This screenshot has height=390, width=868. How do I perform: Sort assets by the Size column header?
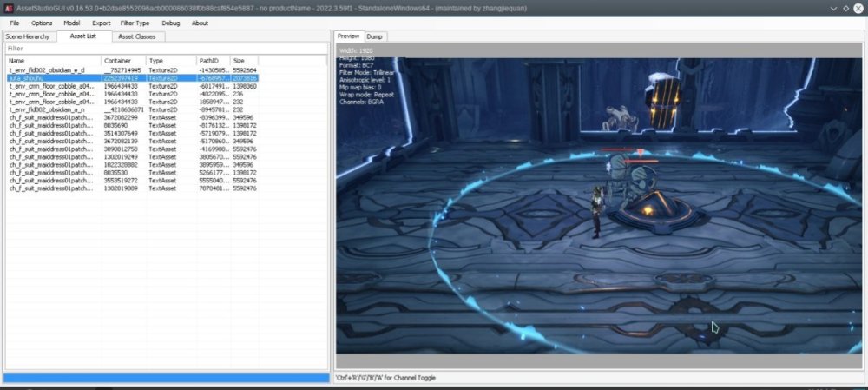click(x=243, y=61)
